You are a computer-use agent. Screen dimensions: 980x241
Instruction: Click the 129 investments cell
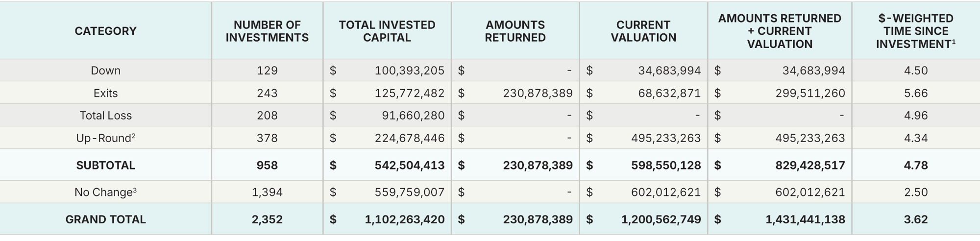point(267,71)
